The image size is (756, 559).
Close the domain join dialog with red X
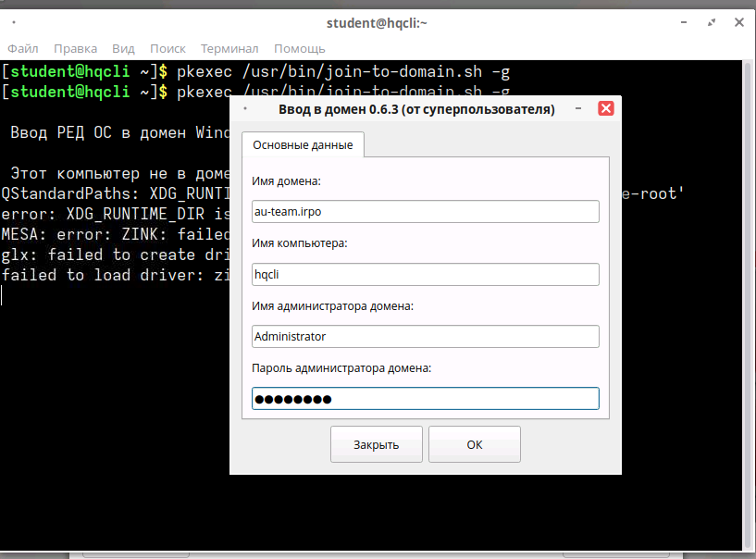[x=606, y=108]
